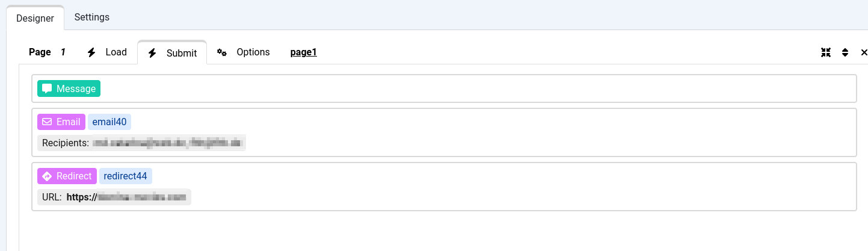Click the envelope icon in Email badge
The image size is (868, 251).
coord(47,122)
